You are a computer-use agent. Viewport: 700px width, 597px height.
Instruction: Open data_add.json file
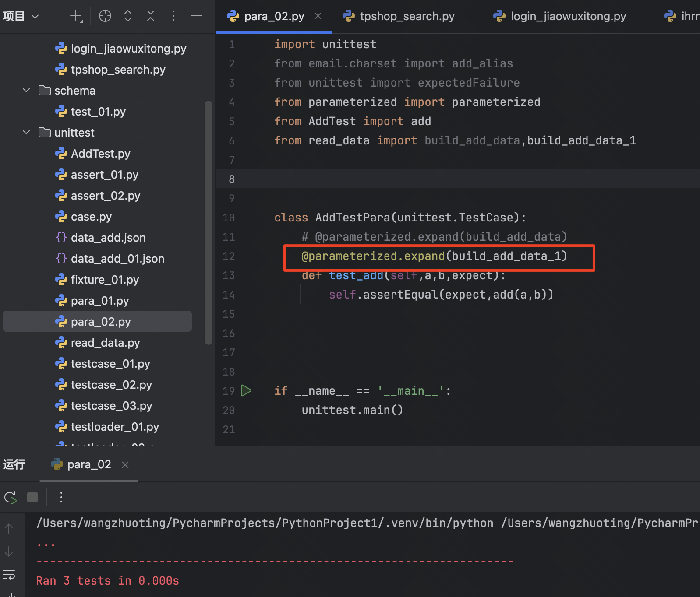(x=100, y=238)
